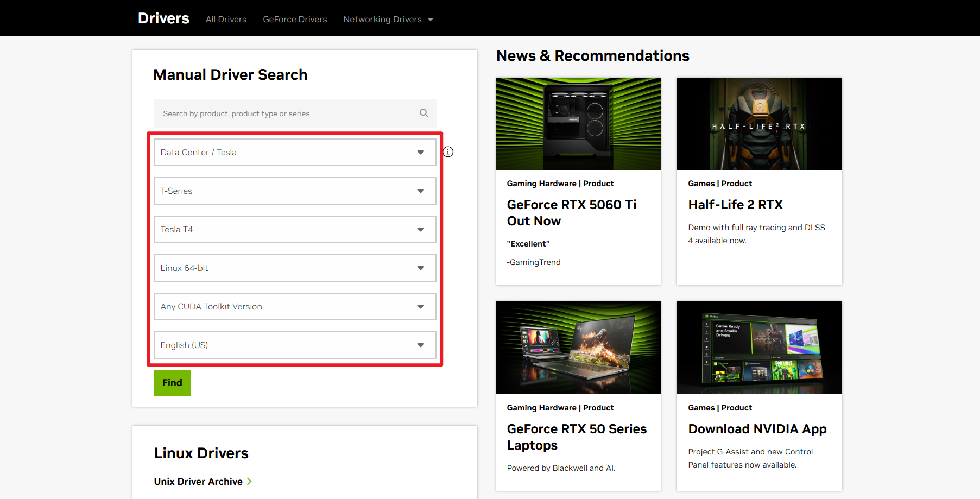Click the search magnifier icon
The width and height of the screenshot is (980, 499).
423,113
